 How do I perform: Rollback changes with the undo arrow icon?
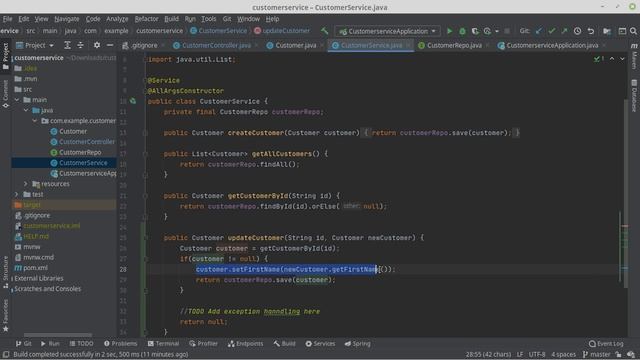click(590, 31)
